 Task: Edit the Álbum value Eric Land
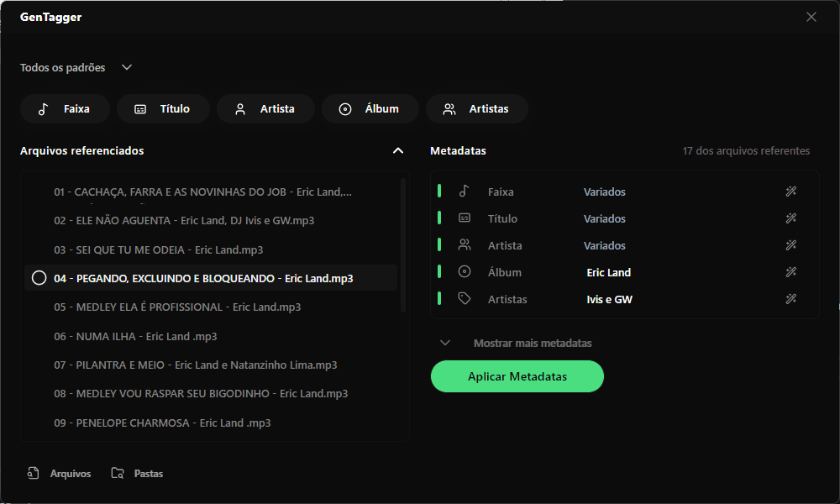609,272
